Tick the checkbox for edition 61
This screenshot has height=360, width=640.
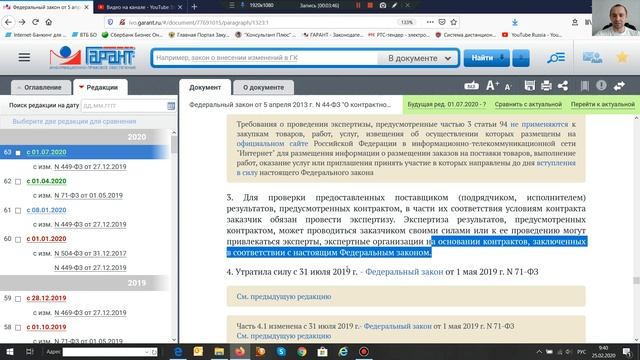click(x=18, y=211)
